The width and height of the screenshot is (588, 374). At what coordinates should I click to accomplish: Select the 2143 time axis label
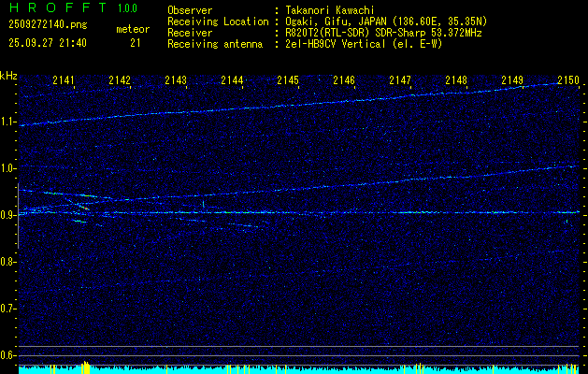point(176,81)
